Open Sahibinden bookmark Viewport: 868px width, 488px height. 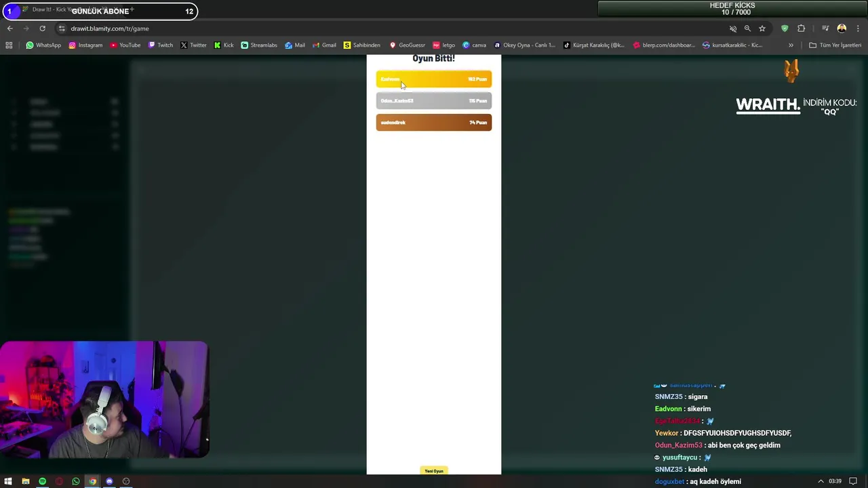click(x=362, y=45)
